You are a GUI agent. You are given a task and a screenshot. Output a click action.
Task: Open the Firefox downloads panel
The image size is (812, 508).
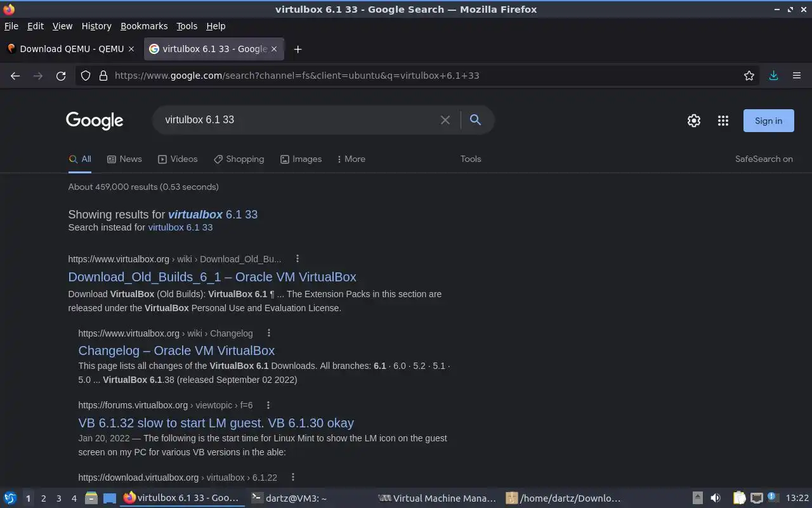[x=773, y=76]
